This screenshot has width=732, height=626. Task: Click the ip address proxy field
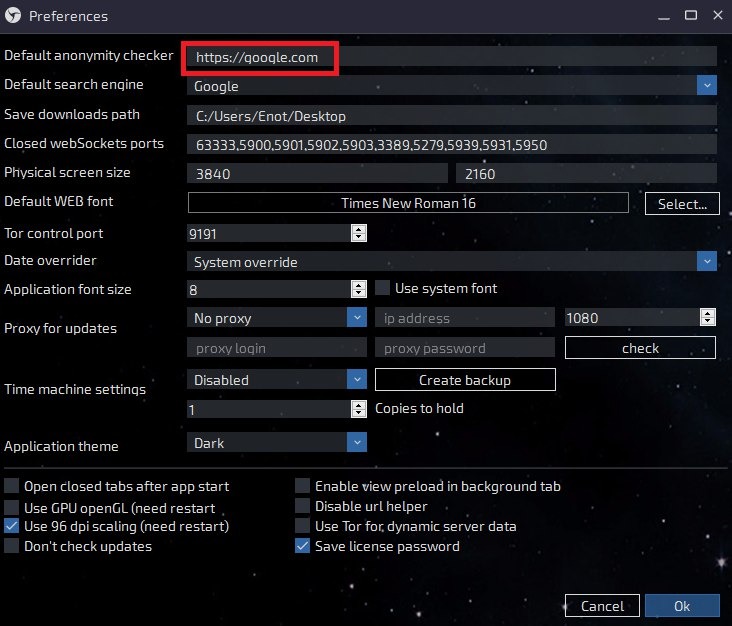click(465, 318)
